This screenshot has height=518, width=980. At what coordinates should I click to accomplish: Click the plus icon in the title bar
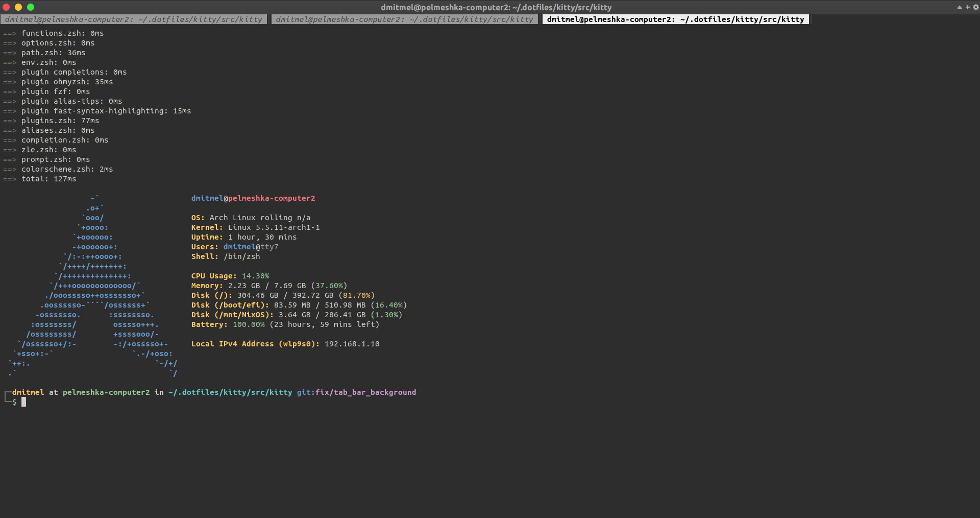click(967, 7)
